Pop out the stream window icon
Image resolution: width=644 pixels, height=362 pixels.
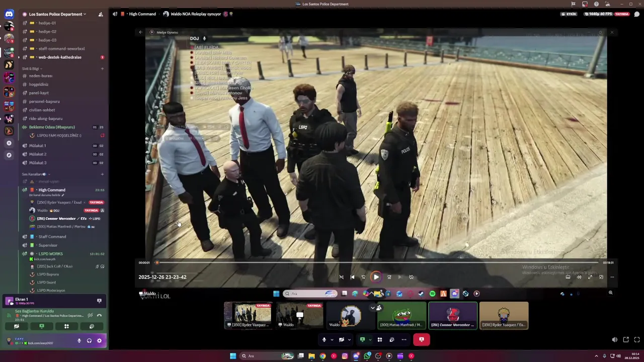626,340
